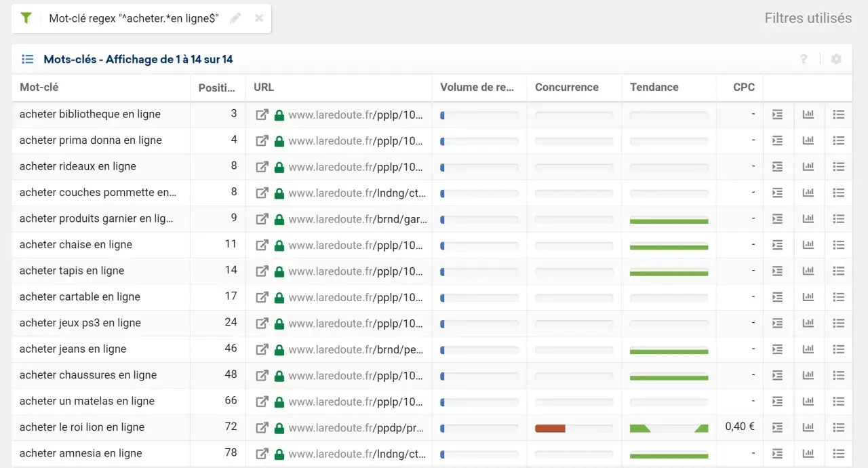Viewport: 868px width, 468px height.
Task: Show SERP view for acheter jeux ps3
Action: point(777,324)
